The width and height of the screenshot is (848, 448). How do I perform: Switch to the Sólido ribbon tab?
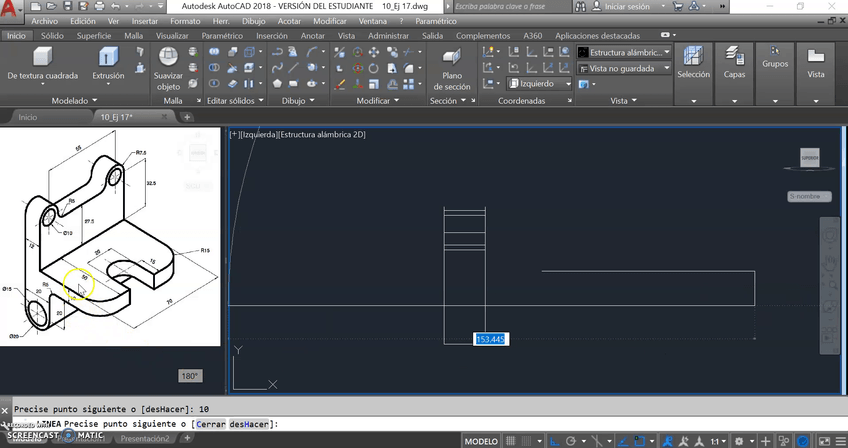[52, 35]
